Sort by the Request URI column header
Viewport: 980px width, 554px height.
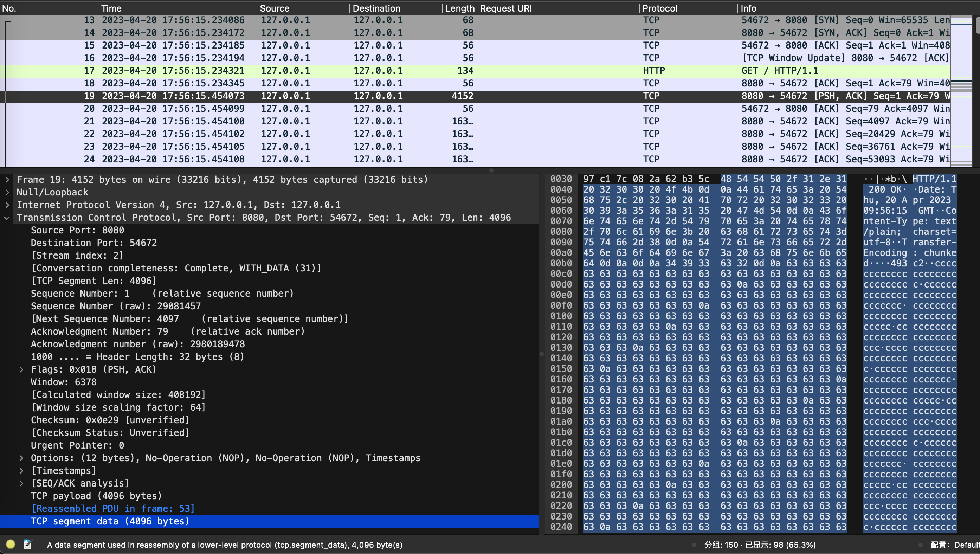coord(558,8)
